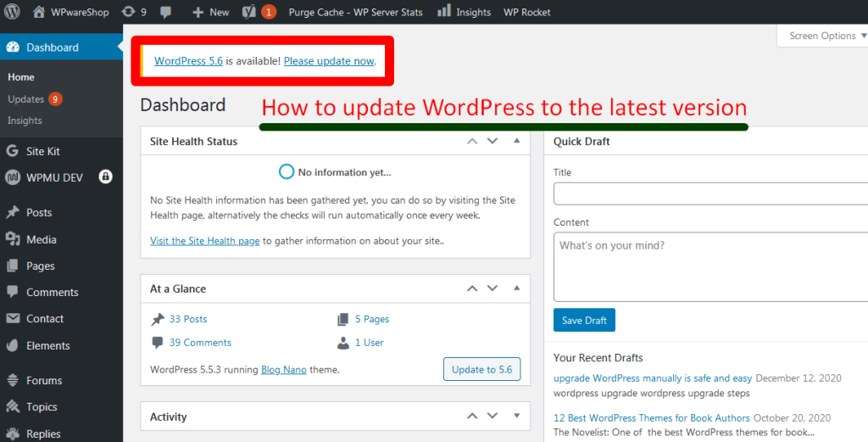The height and width of the screenshot is (442, 868).
Task: Open WP Rocket admin bar menu
Action: point(527,12)
